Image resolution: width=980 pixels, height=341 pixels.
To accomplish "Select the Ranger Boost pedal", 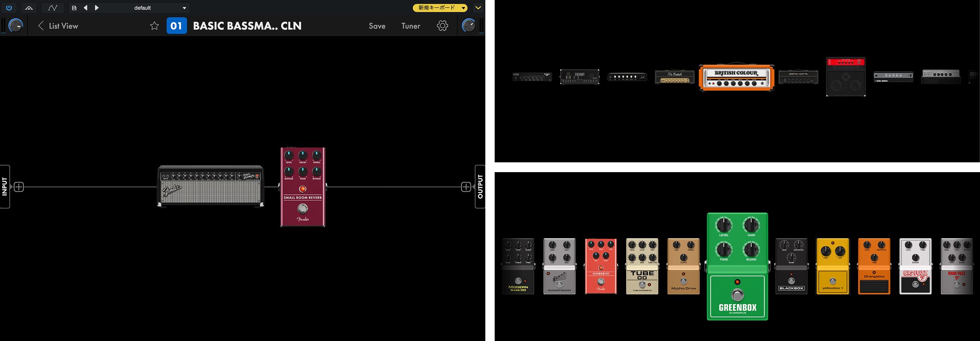I will 560,266.
